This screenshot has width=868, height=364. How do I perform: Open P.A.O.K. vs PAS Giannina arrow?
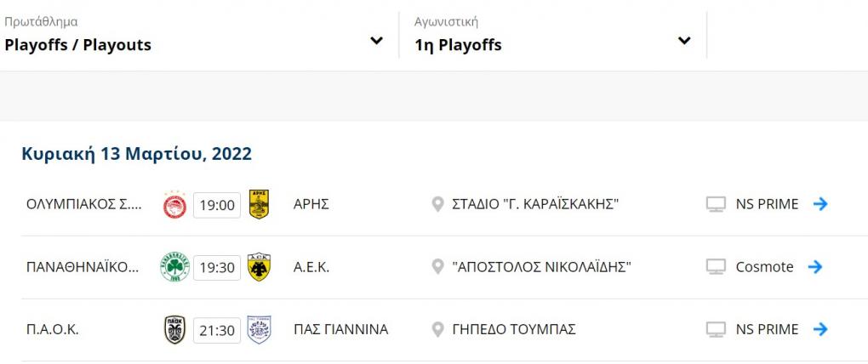point(820,329)
